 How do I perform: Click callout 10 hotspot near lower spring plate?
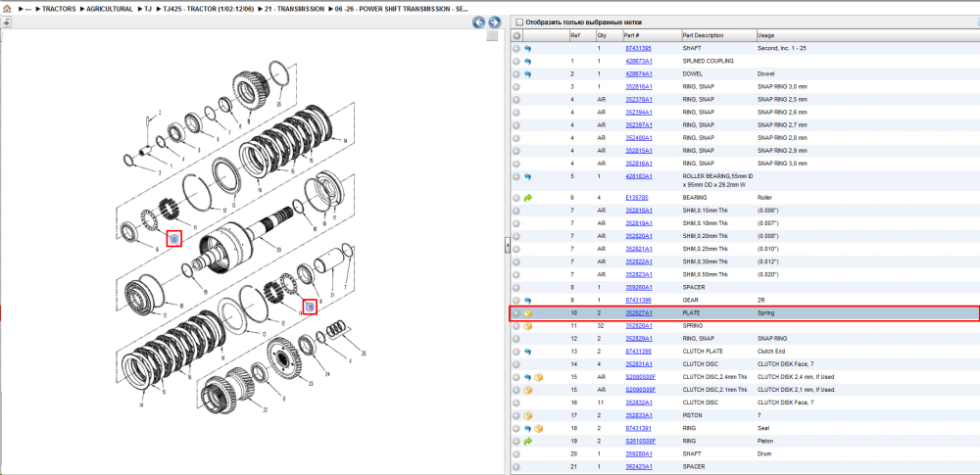coord(310,306)
